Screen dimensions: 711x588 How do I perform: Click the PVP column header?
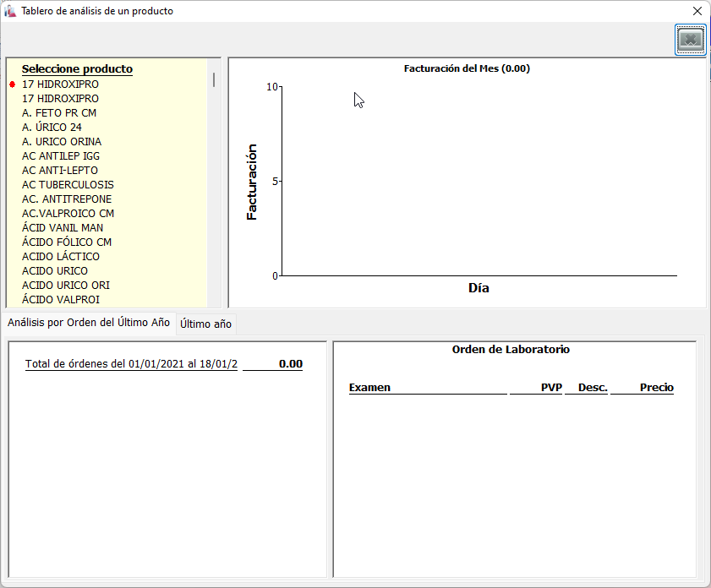[x=551, y=388]
